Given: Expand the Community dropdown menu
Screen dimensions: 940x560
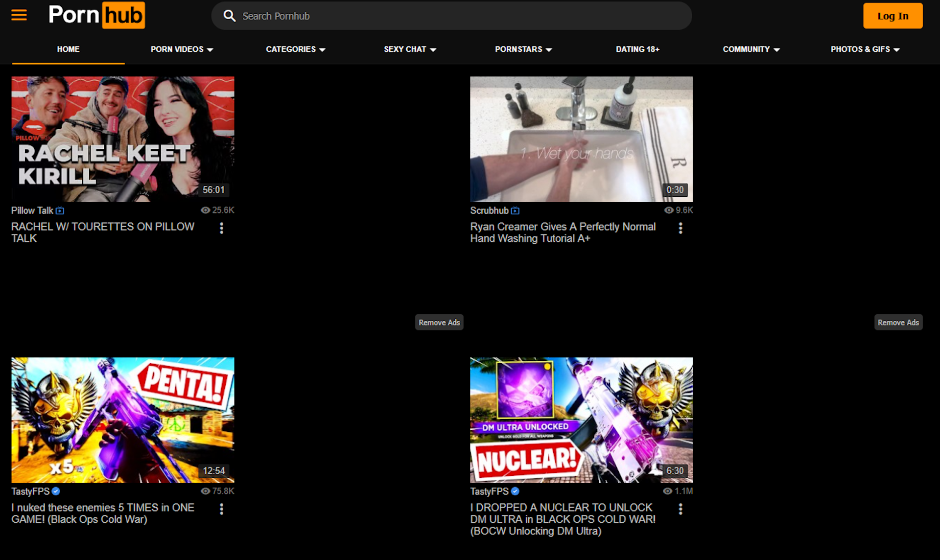Looking at the screenshot, I should tap(751, 49).
